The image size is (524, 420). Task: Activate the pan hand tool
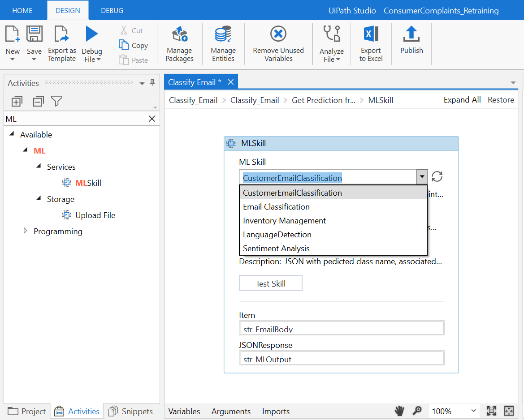[x=399, y=411]
